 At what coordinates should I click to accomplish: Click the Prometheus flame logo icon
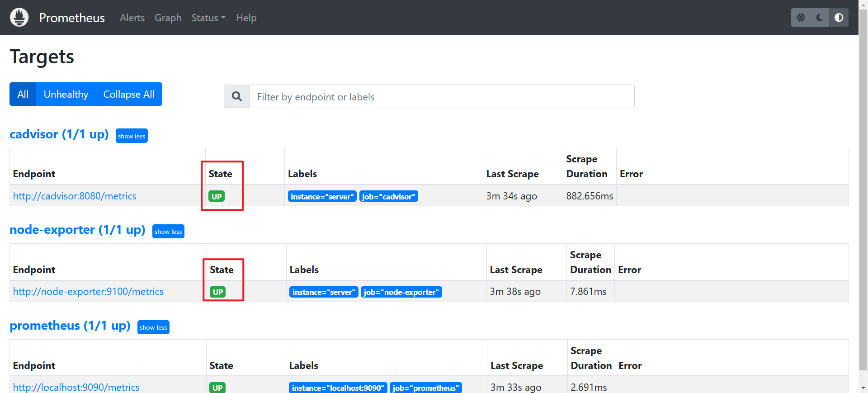click(x=19, y=18)
